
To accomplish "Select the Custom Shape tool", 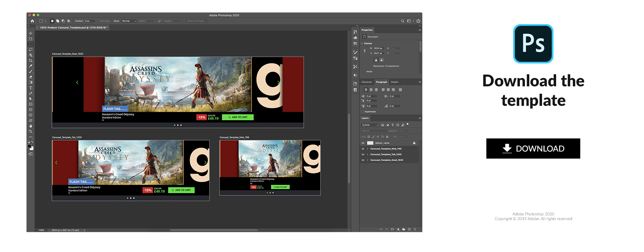I will (x=31, y=120).
